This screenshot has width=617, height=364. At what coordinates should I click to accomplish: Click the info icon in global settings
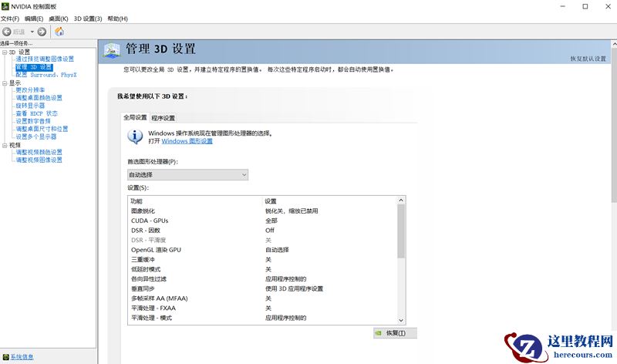[x=135, y=136]
